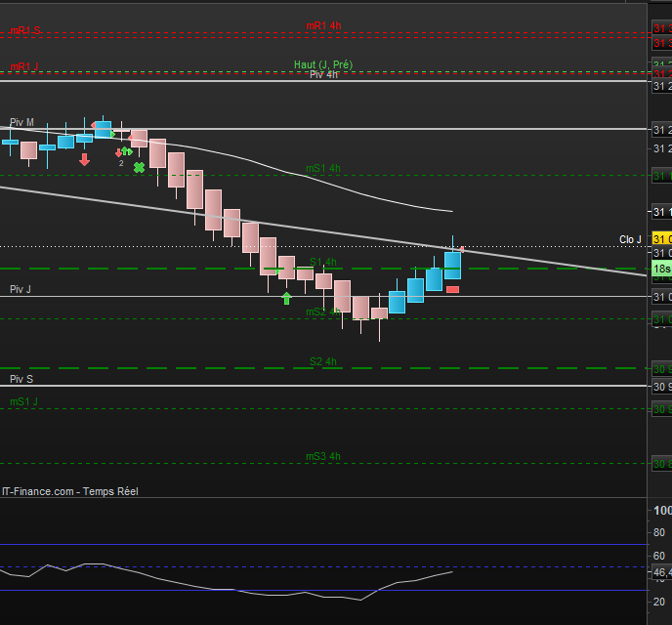Select the mS3 4h support label
This screenshot has width=672, height=625.
point(323,456)
